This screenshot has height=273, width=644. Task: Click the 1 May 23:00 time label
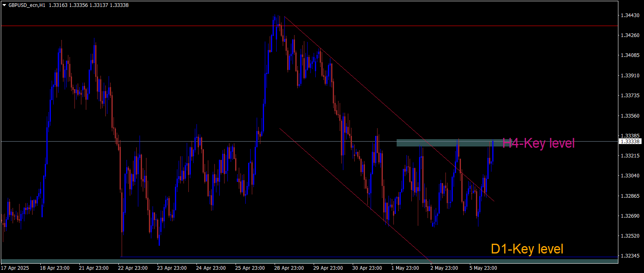tap(405, 268)
